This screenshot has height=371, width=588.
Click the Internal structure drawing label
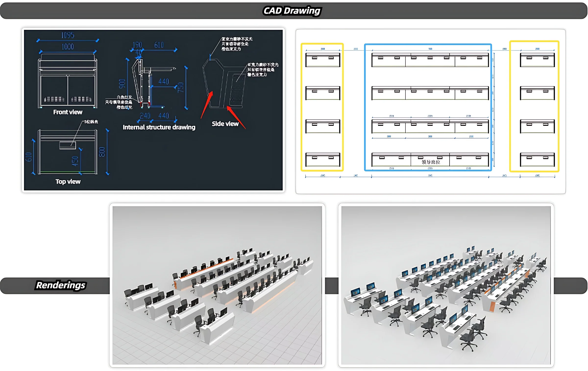[159, 127]
